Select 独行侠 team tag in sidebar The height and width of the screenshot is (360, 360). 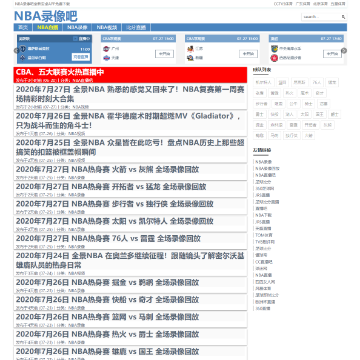292,136
